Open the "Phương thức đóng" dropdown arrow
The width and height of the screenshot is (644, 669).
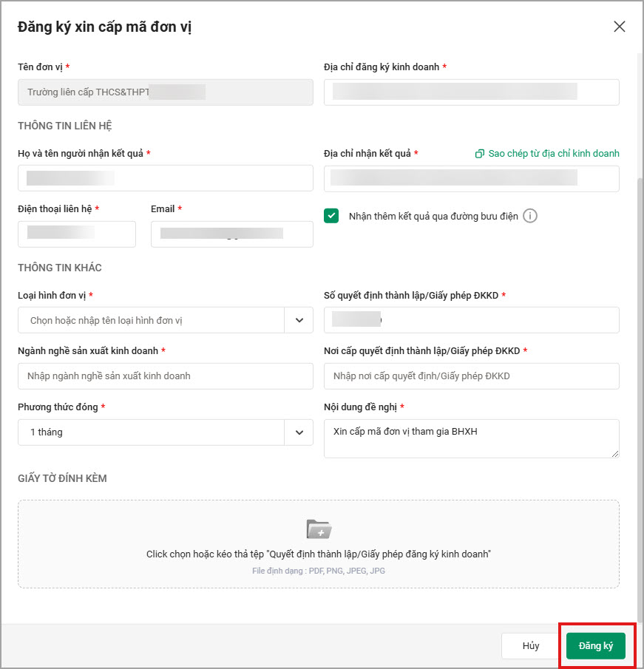pyautogui.click(x=299, y=432)
